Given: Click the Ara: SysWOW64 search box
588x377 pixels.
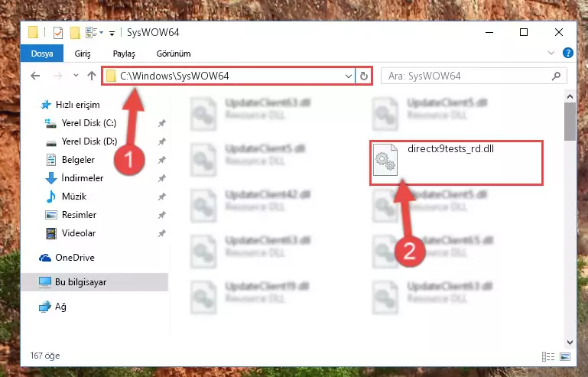Looking at the screenshot, I should 473,76.
